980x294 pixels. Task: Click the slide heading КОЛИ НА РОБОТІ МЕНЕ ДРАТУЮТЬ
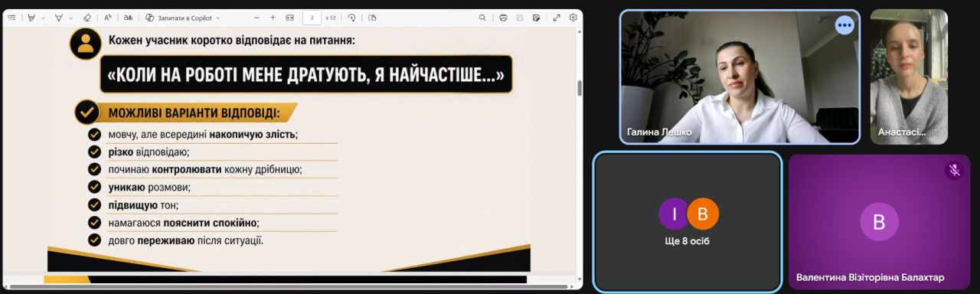tap(305, 74)
